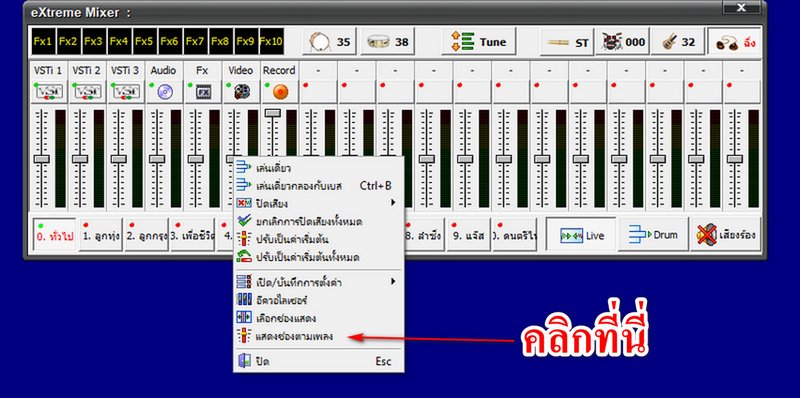Click the Audio channel volume fader
800x398 pixels.
pyautogui.click(x=157, y=159)
